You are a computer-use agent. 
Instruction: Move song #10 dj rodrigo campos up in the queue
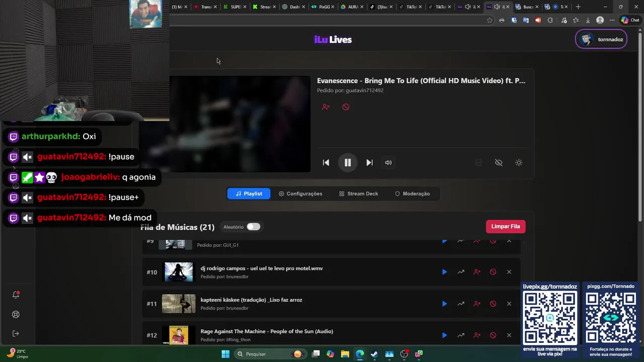460,272
